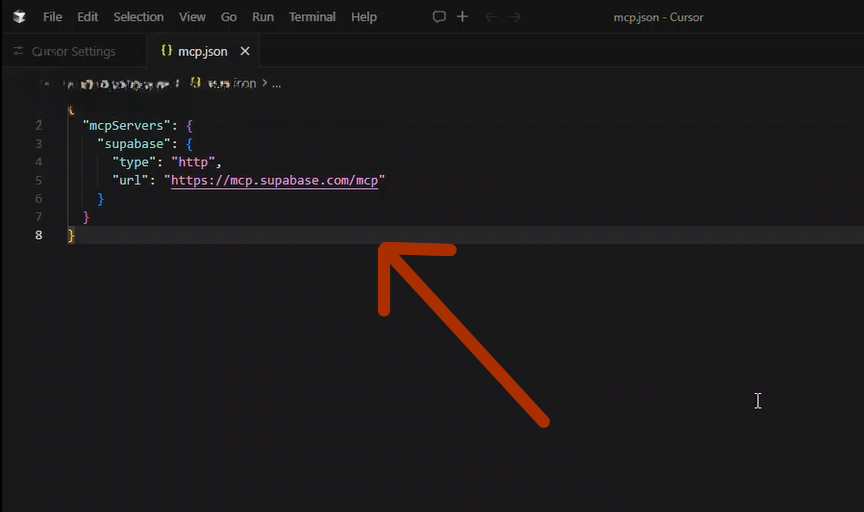Open the Selection menu
Viewport: 864px width, 512px height.
138,17
